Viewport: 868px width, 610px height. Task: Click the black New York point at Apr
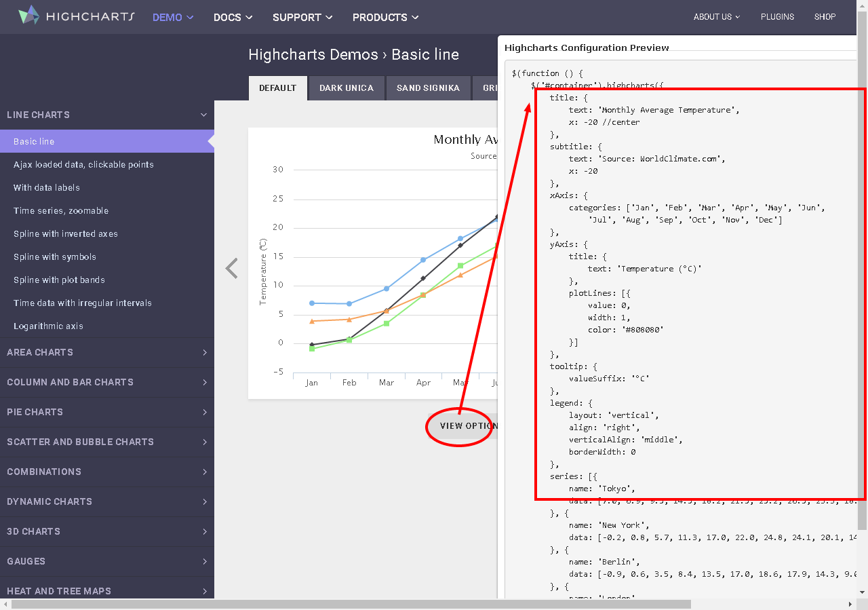[423, 278]
